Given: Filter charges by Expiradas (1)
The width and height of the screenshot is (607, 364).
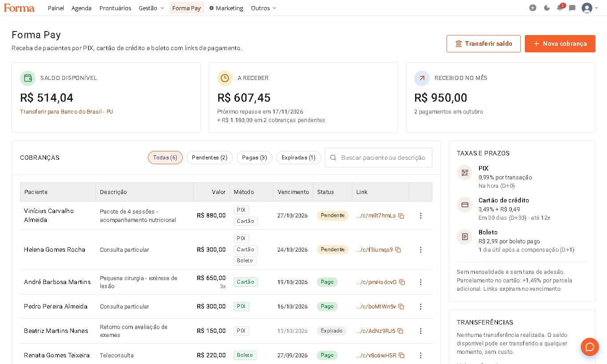Looking at the screenshot, I should (299, 158).
